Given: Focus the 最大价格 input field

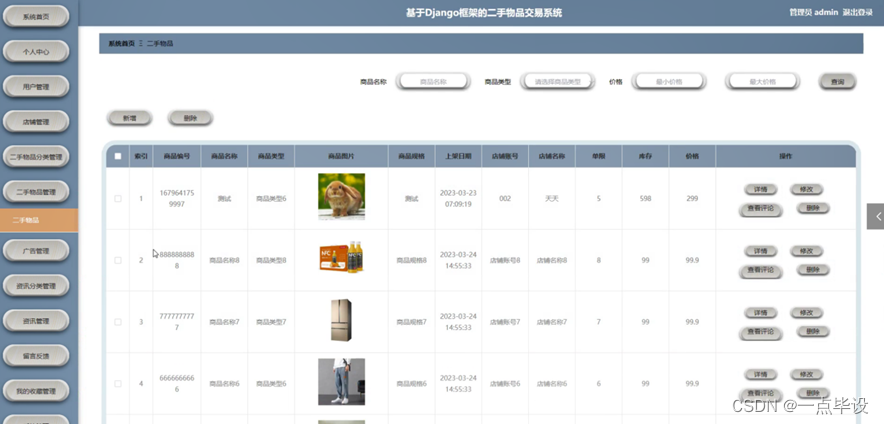Looking at the screenshot, I should (x=762, y=82).
